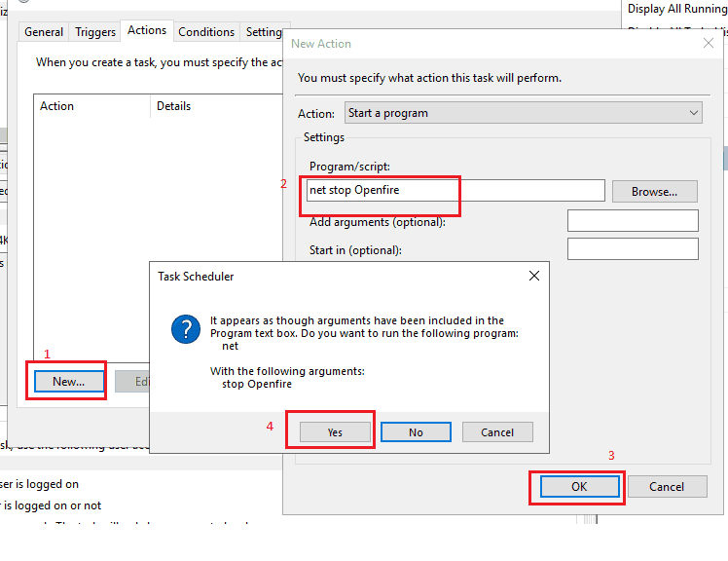Click the Start in field
Screen dimensions: 728x561
coord(633,249)
